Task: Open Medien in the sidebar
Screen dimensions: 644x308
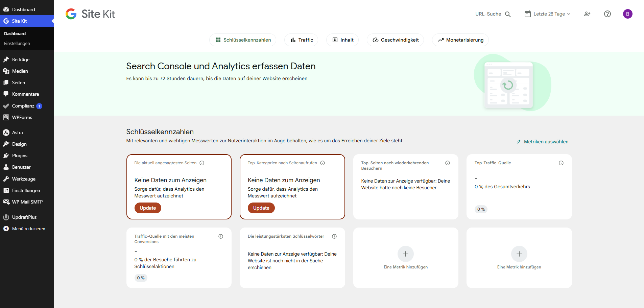Action: pos(27,71)
